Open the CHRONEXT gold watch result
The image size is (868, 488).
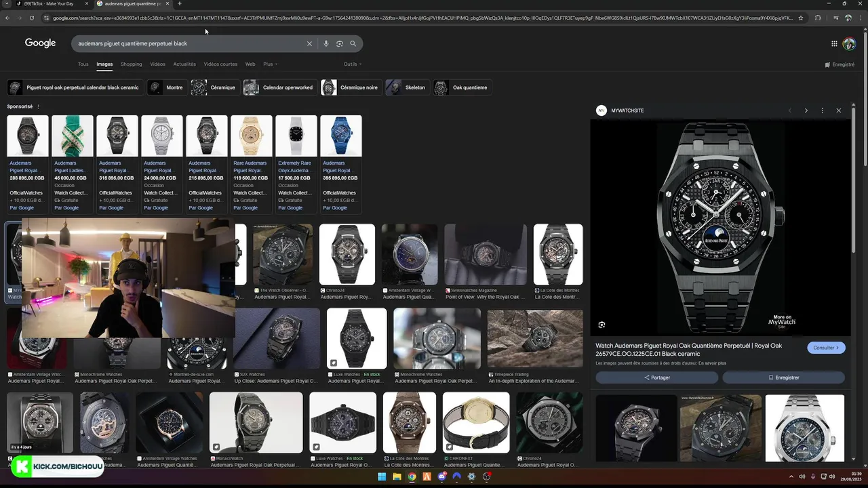point(476,422)
